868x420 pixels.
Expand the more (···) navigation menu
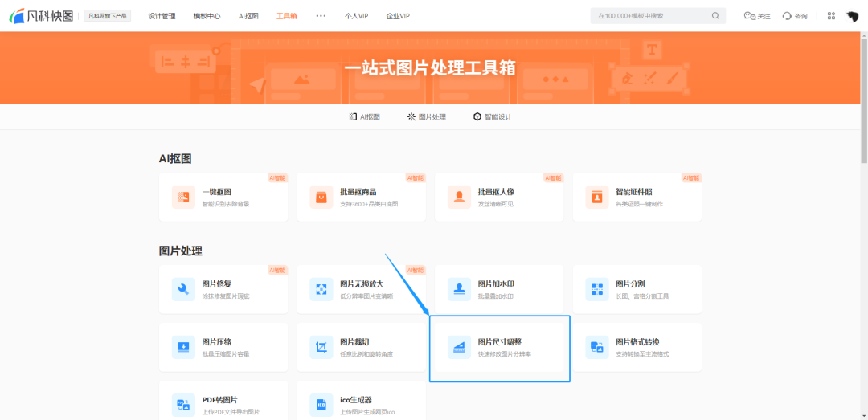[x=321, y=16]
